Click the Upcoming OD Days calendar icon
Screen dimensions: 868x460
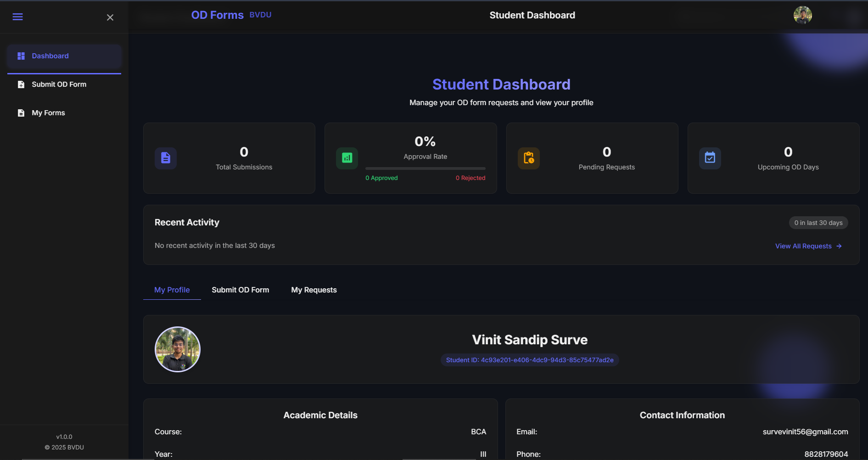click(710, 158)
